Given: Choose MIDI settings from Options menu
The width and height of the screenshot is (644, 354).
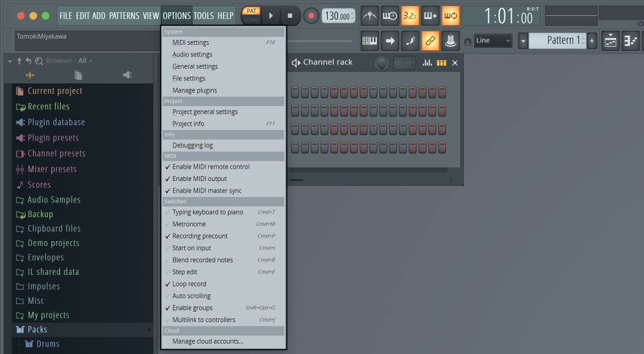Looking at the screenshot, I should point(224,42).
